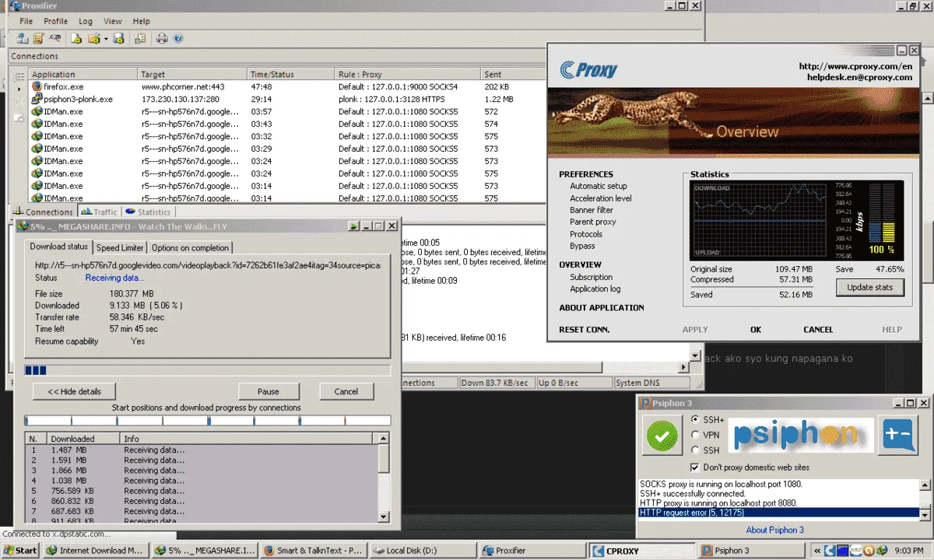Image resolution: width=934 pixels, height=560 pixels.
Task: Open the View menu in Proxifier
Action: pyautogui.click(x=113, y=21)
